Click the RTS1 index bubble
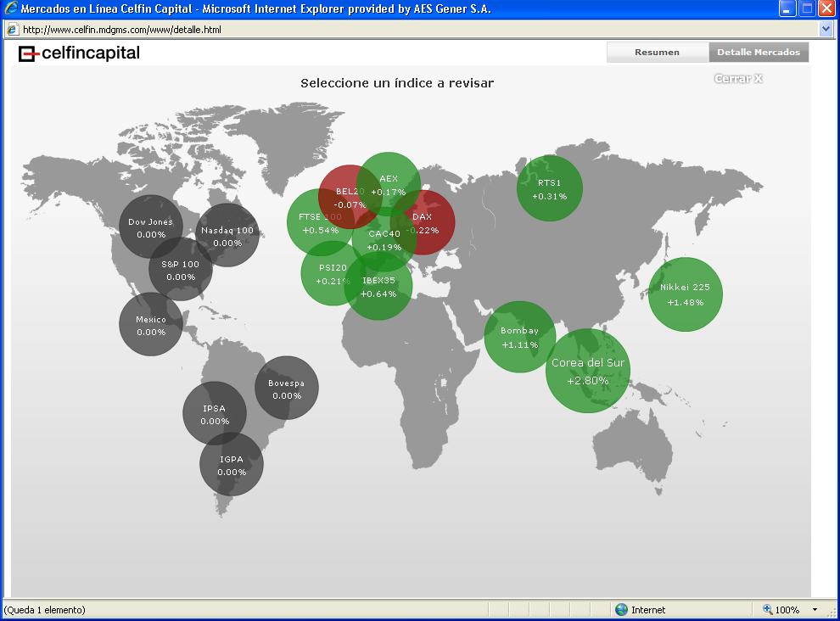The height and width of the screenshot is (621, 840). 550,188
